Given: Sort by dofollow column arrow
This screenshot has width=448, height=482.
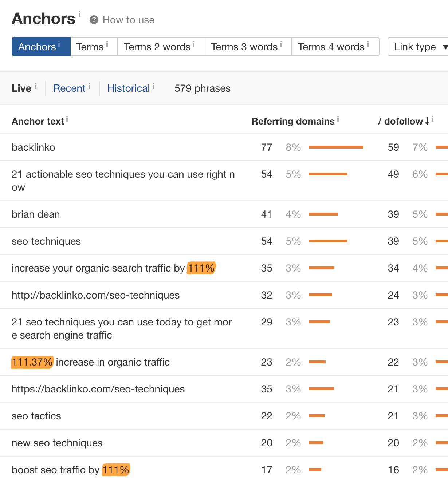Looking at the screenshot, I should tap(427, 121).
